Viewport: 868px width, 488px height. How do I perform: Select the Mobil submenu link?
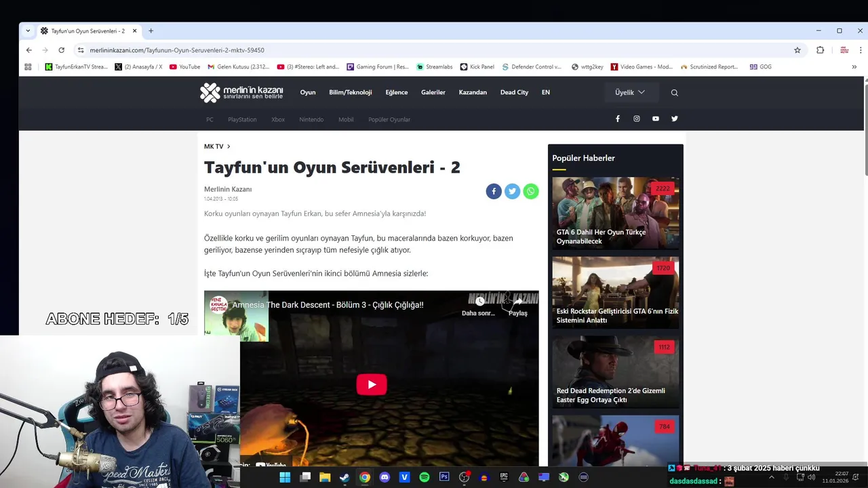pos(346,120)
